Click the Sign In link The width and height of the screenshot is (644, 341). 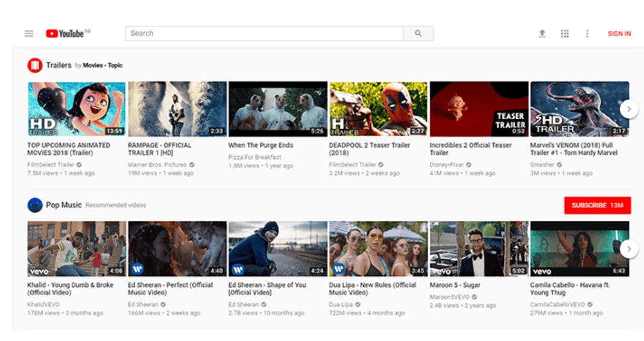pos(619,34)
